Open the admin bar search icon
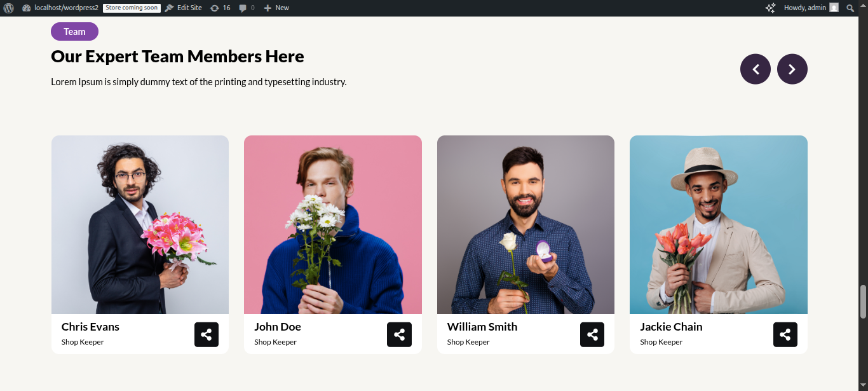Screen dimensions: 868x391 click(x=850, y=8)
